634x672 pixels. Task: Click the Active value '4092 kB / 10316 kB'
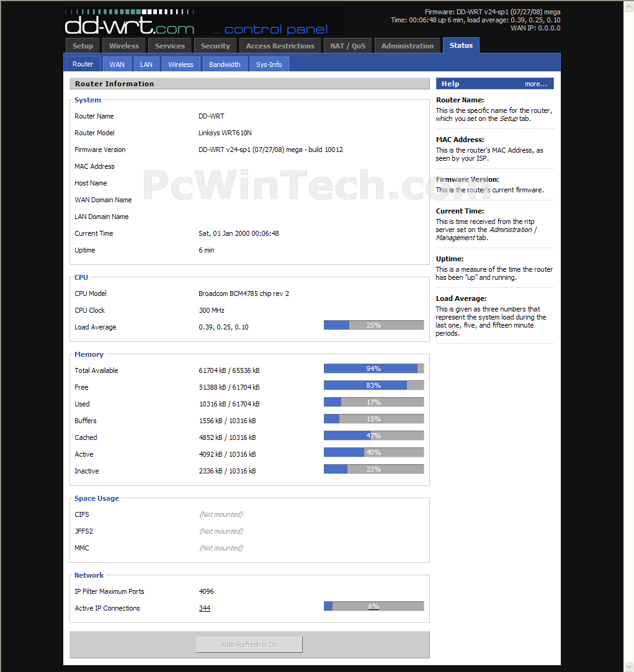coord(228,454)
